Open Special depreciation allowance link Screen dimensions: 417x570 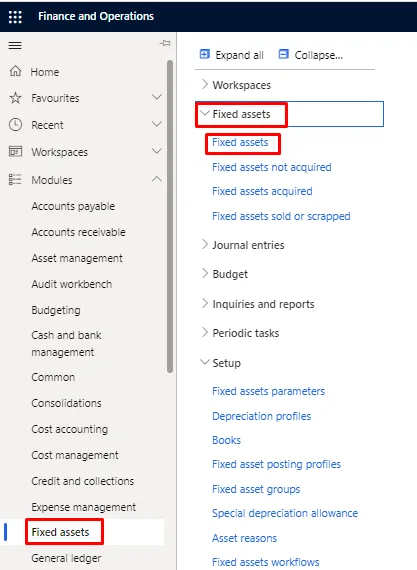(x=285, y=513)
